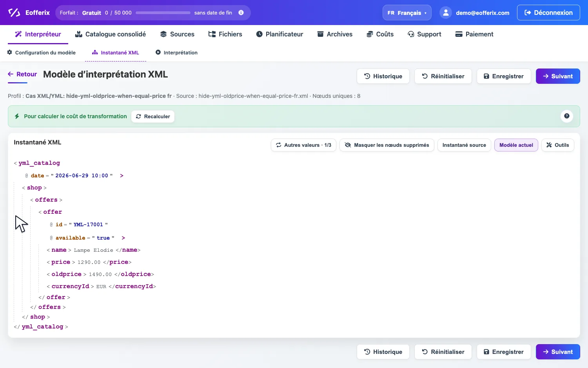This screenshot has height=368, width=588.
Task: Select the Instantané XML step
Action: coord(116,52)
